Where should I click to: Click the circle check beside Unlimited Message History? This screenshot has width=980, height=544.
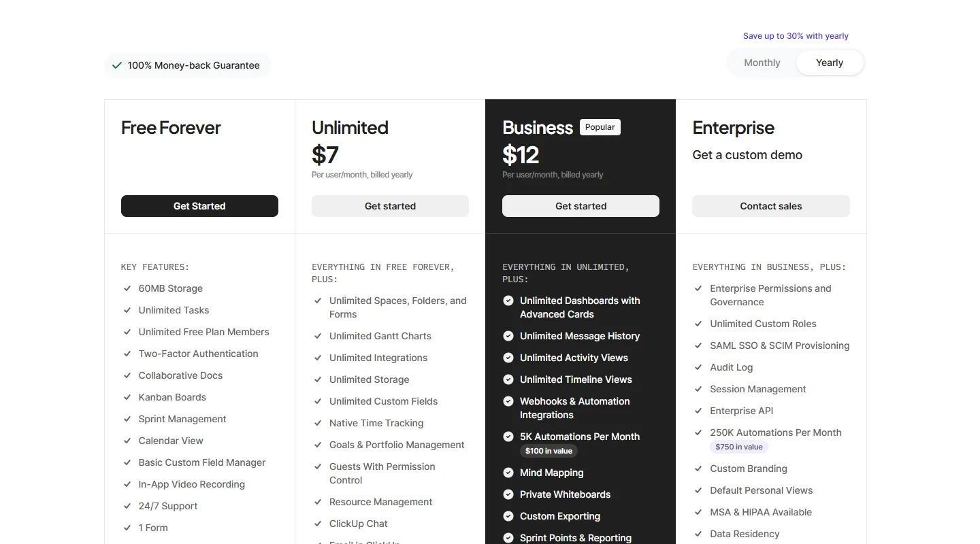click(x=508, y=336)
